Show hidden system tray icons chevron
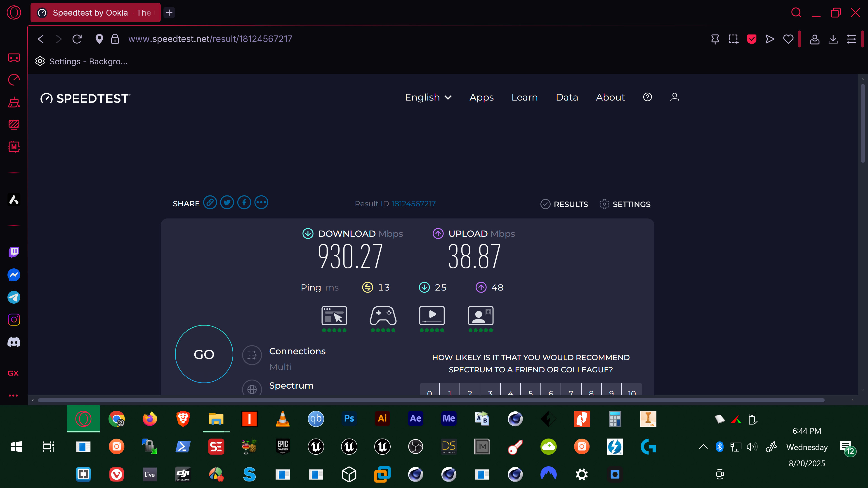This screenshot has width=868, height=488. click(703, 447)
